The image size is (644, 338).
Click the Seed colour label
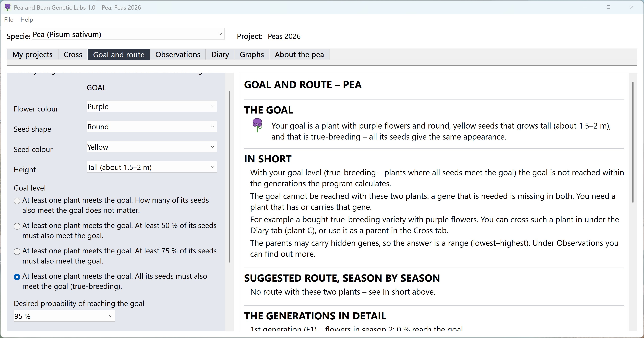(33, 149)
